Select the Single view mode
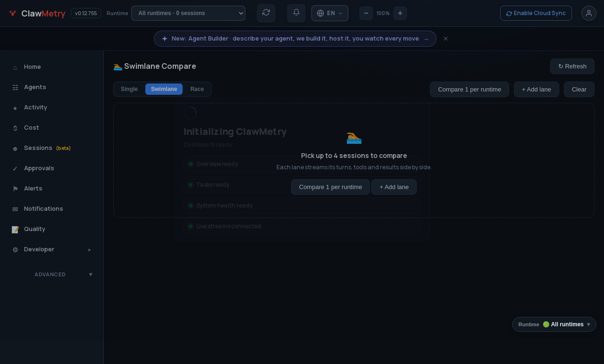604x364 pixels. (129, 89)
